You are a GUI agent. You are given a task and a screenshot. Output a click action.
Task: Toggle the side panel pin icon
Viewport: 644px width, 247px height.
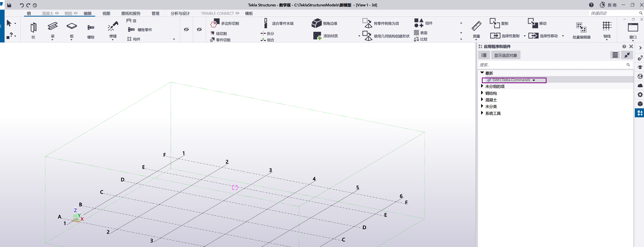click(x=627, y=55)
